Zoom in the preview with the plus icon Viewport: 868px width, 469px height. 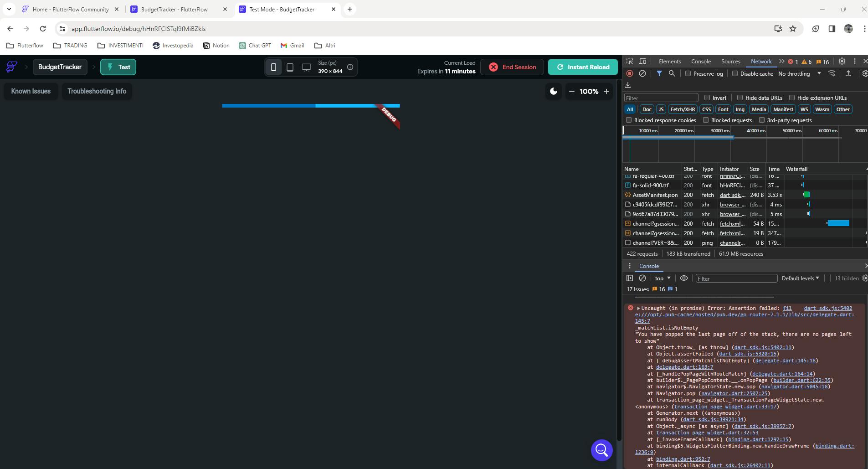(606, 92)
